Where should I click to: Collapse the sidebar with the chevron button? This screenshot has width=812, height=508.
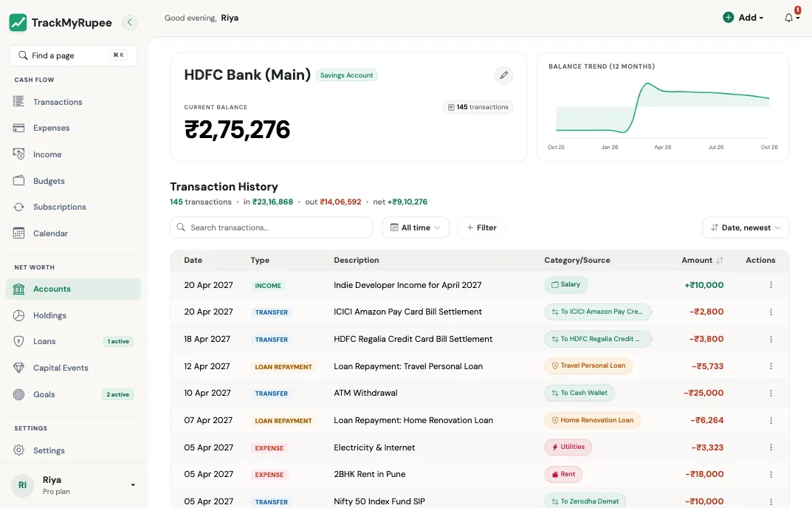click(x=129, y=22)
